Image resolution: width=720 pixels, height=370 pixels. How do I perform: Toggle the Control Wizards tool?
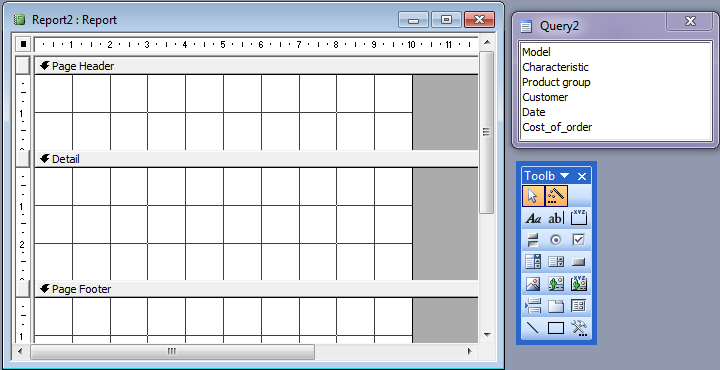(556, 196)
